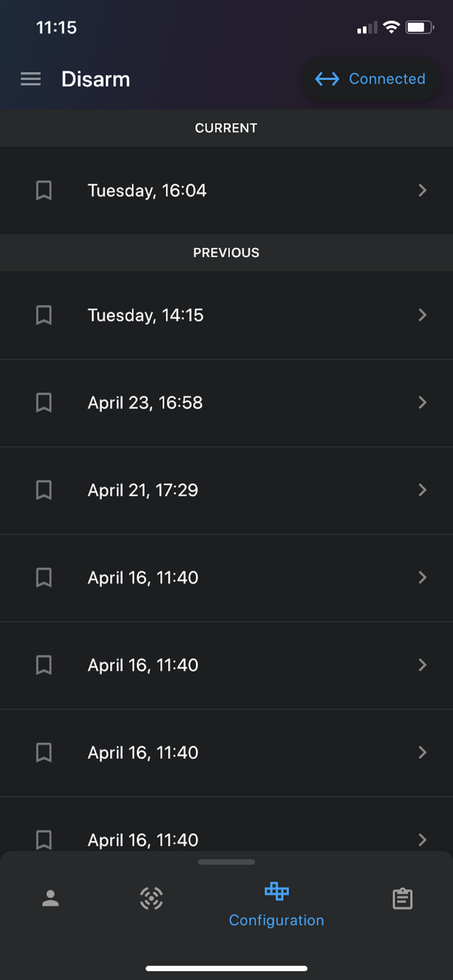The height and width of the screenshot is (980, 453).
Task: Bookmark the Tuesday, 16:04 configuration
Action: tap(44, 190)
